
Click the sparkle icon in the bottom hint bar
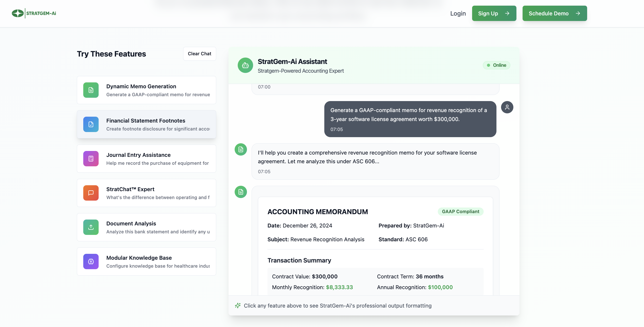point(237,306)
